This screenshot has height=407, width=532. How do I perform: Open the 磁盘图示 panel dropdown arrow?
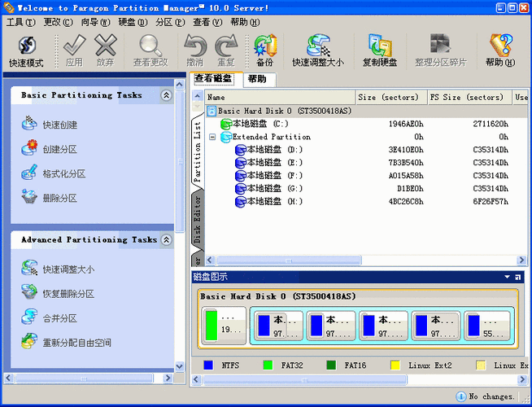pos(508,277)
